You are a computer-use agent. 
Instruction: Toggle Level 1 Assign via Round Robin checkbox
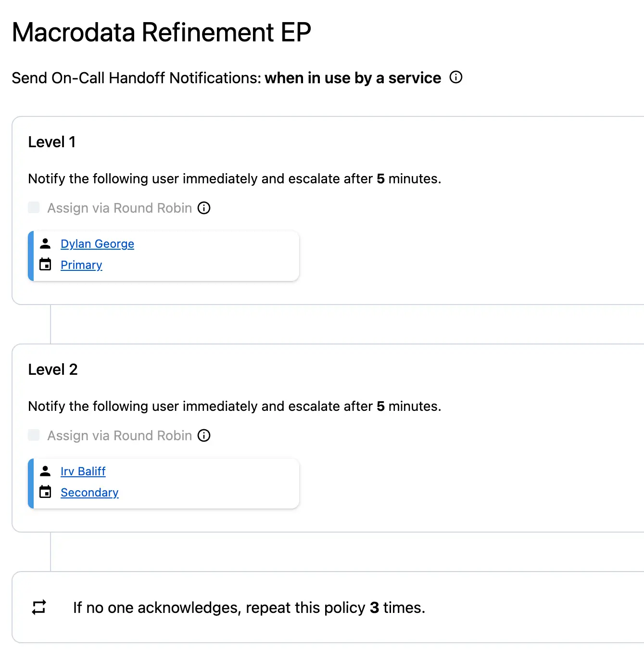34,207
